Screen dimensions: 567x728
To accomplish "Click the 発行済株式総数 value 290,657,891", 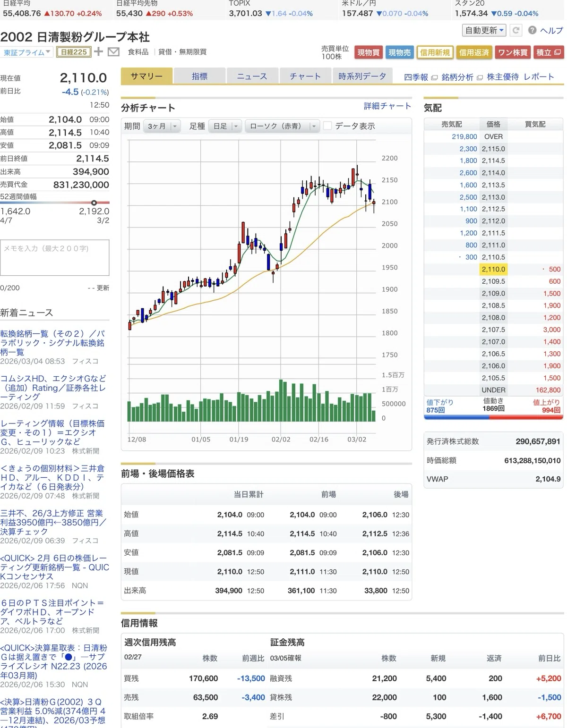I will (538, 441).
